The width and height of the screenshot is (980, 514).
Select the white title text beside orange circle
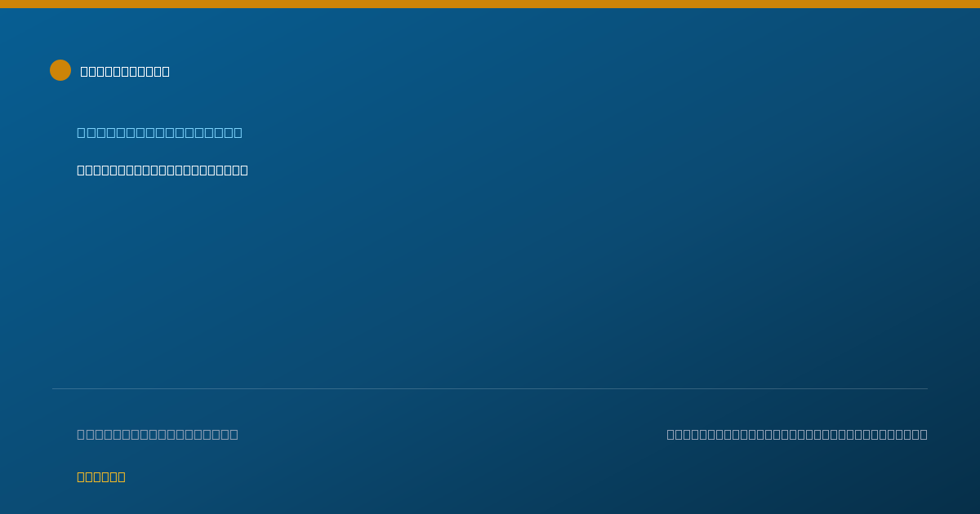[x=125, y=71]
